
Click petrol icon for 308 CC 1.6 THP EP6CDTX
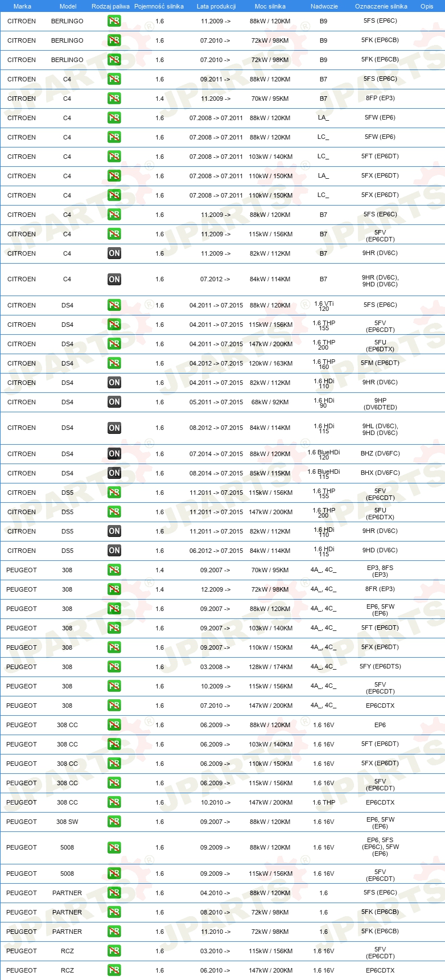(x=114, y=802)
